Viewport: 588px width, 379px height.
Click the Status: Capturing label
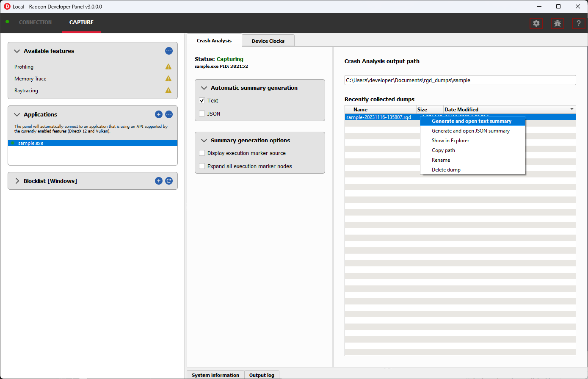tap(219, 59)
